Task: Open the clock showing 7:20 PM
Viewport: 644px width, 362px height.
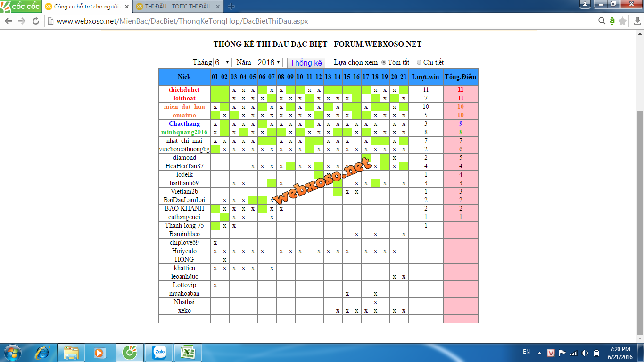Action: tap(620, 353)
